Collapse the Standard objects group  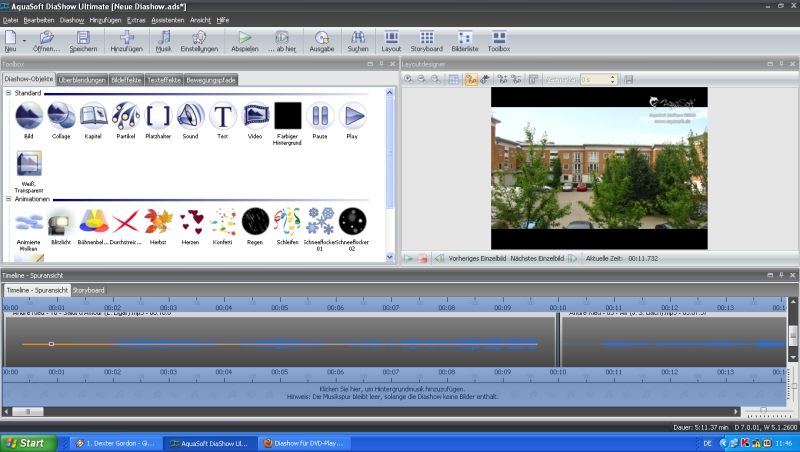pos(8,94)
